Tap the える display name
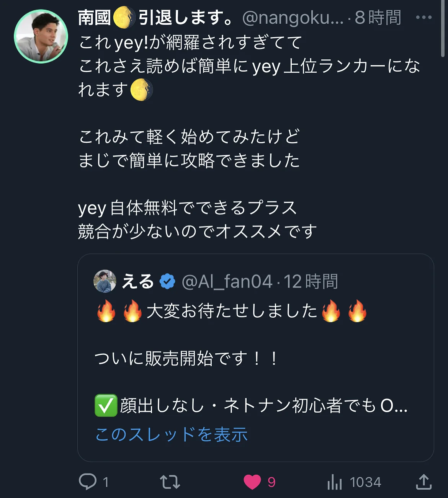Image resolution: width=448 pixels, height=498 pixels. 137,282
